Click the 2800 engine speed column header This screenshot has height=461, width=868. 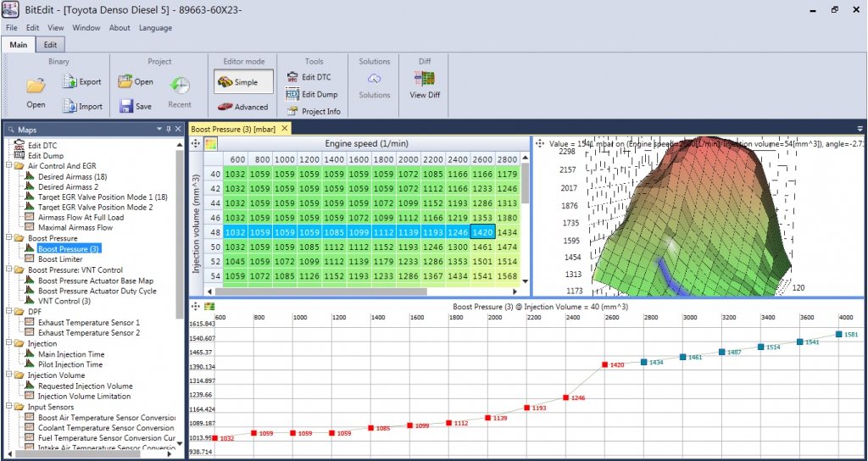point(507,159)
